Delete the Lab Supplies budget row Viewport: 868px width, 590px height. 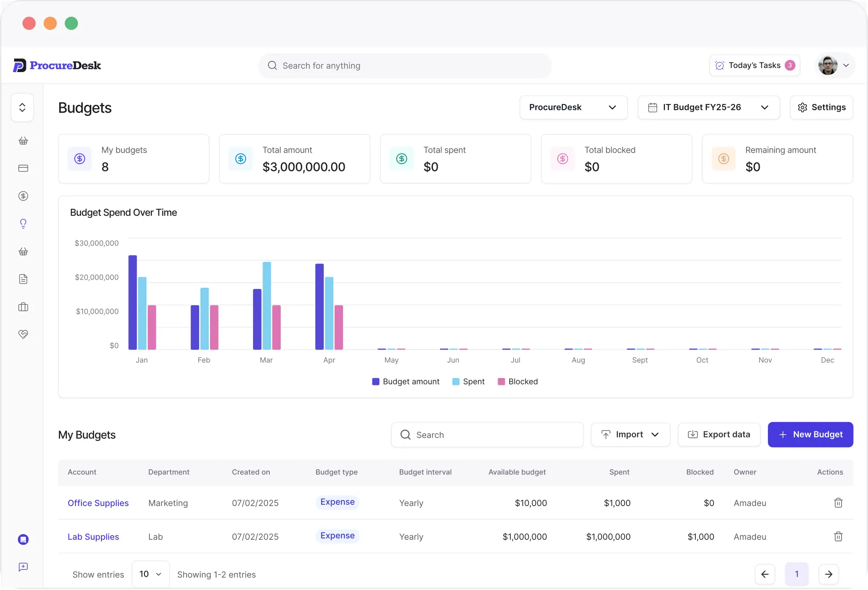tap(838, 536)
